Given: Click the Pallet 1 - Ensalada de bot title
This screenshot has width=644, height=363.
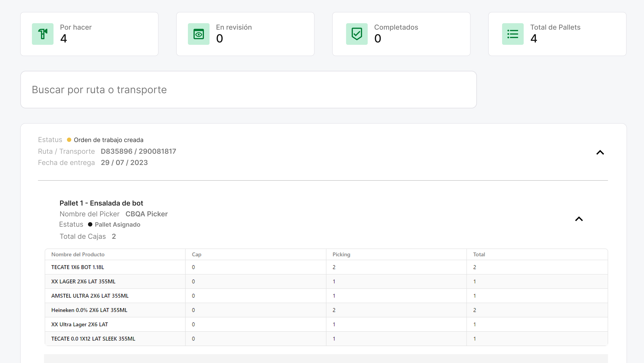Looking at the screenshot, I should coord(101,203).
